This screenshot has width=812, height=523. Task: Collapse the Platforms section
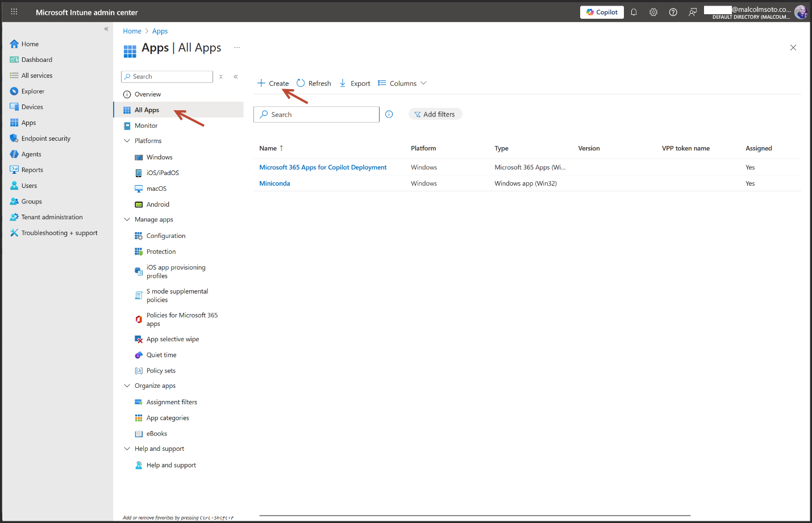point(127,141)
